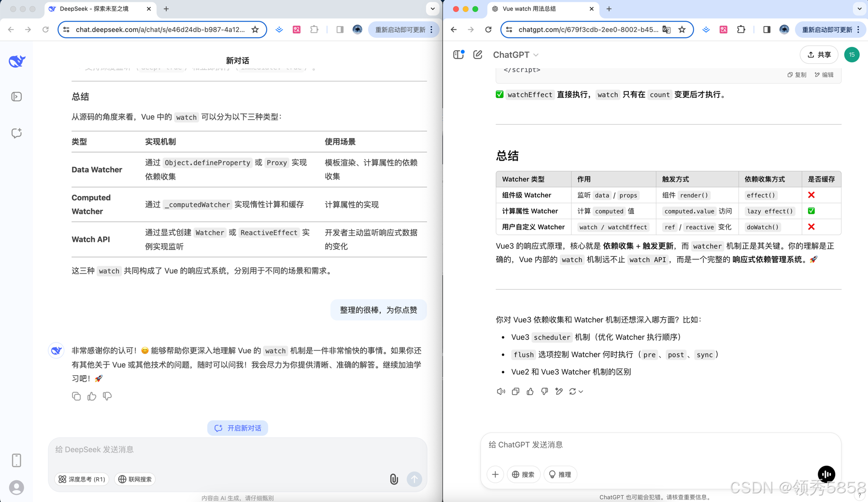Create a new chat with ChatGPT edit icon
This screenshot has height=502, width=868.
[478, 55]
